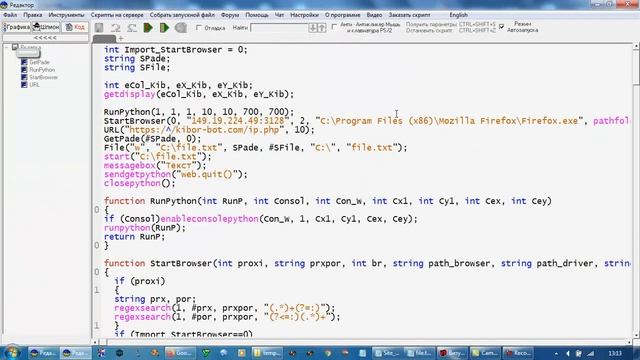This screenshot has width=640, height=360.
Task: Click the Undo arrow toolbar icon
Action: click(x=116, y=28)
